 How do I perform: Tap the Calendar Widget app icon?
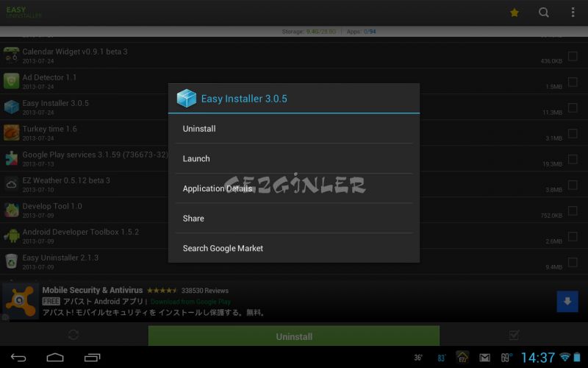point(11,55)
